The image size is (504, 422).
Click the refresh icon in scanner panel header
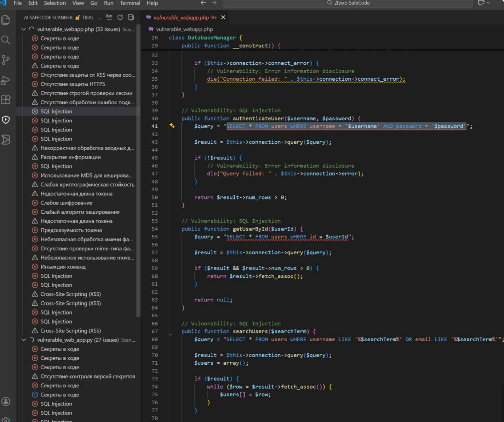click(120, 17)
